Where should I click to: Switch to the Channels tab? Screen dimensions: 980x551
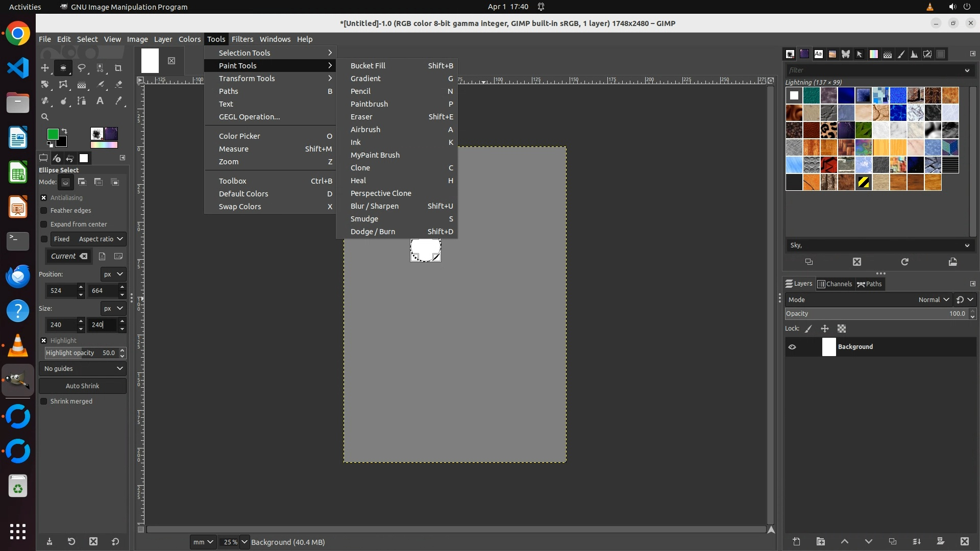point(835,284)
